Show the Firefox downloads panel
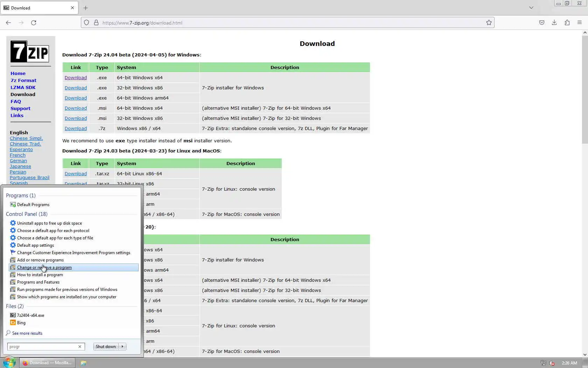 (x=554, y=23)
